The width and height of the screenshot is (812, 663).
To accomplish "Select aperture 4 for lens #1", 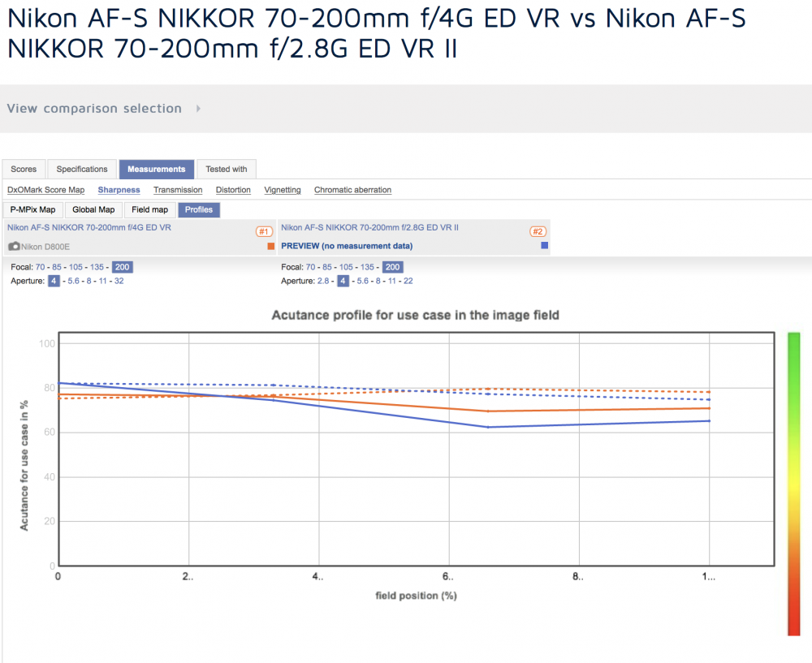I will [x=54, y=281].
